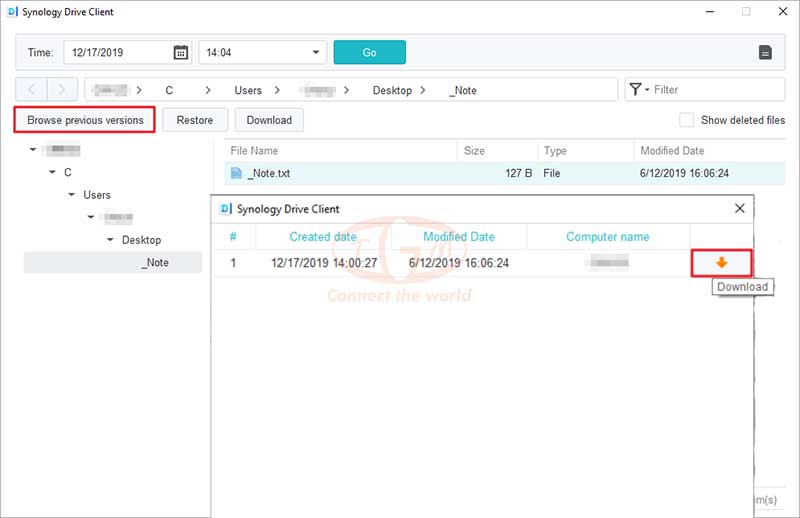Select the _Note.txt file row
The height and width of the screenshot is (518, 800).
505,173
